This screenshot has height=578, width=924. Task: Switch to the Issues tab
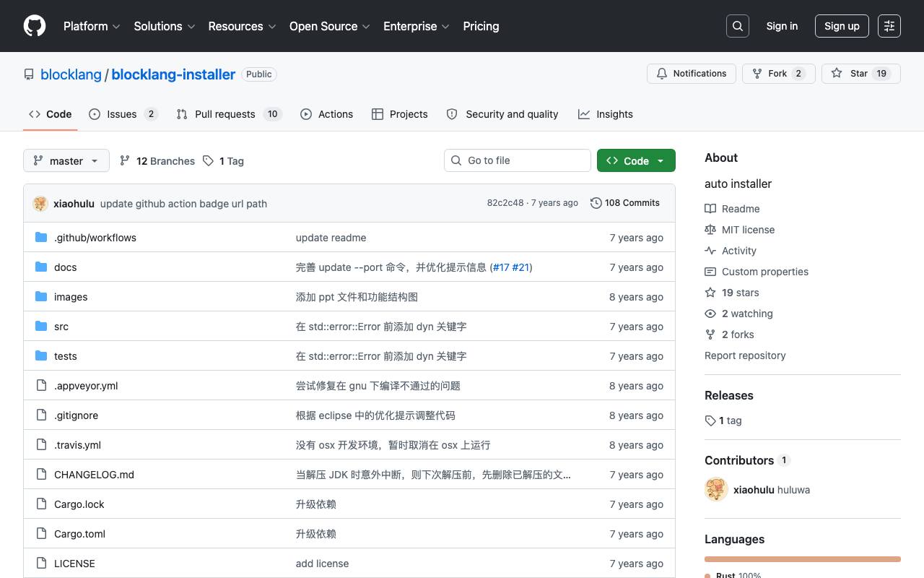(123, 114)
